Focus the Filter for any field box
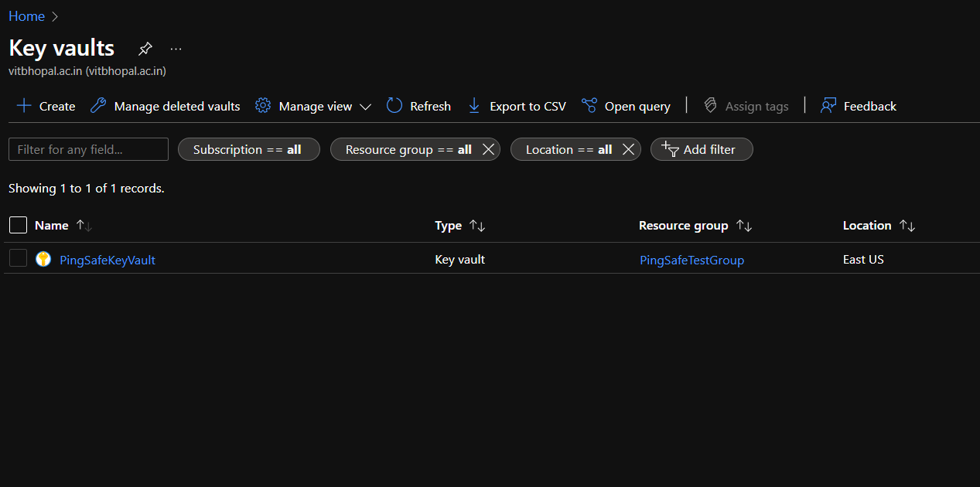980x487 pixels. coord(88,149)
